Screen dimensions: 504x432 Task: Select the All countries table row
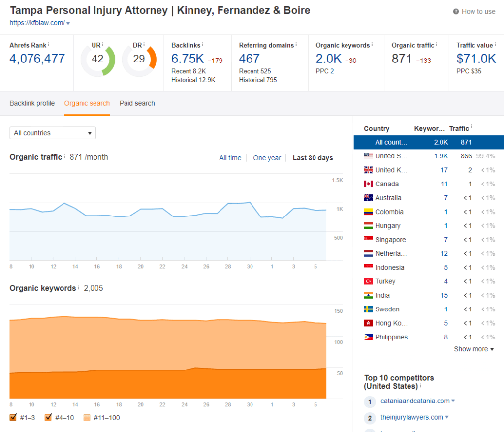pos(429,142)
